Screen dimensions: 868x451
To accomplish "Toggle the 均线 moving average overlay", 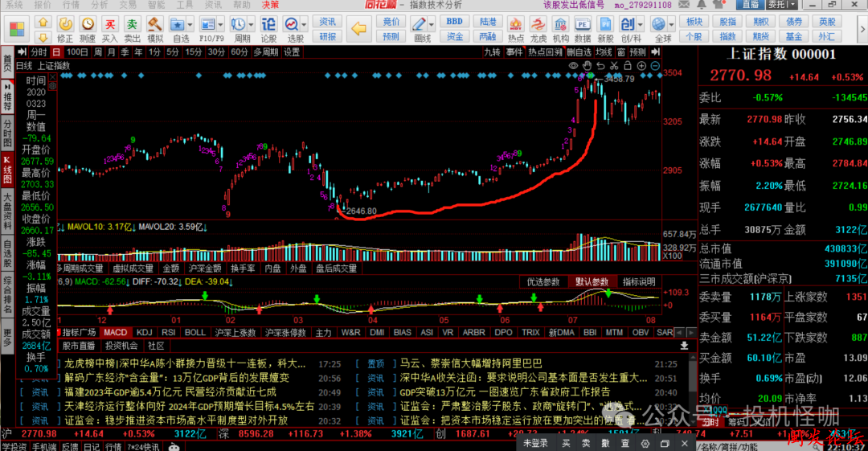I will click(604, 52).
